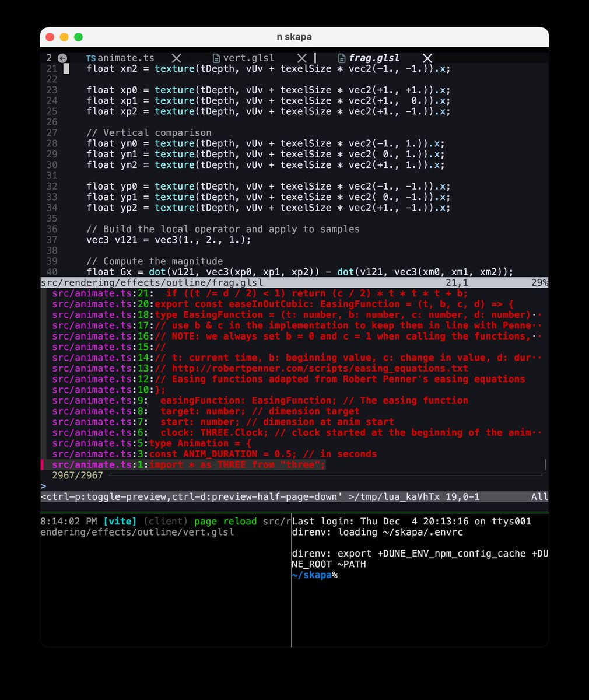This screenshot has width=589, height=700.
Task: Click the yellow minimize window button
Action: 64,37
